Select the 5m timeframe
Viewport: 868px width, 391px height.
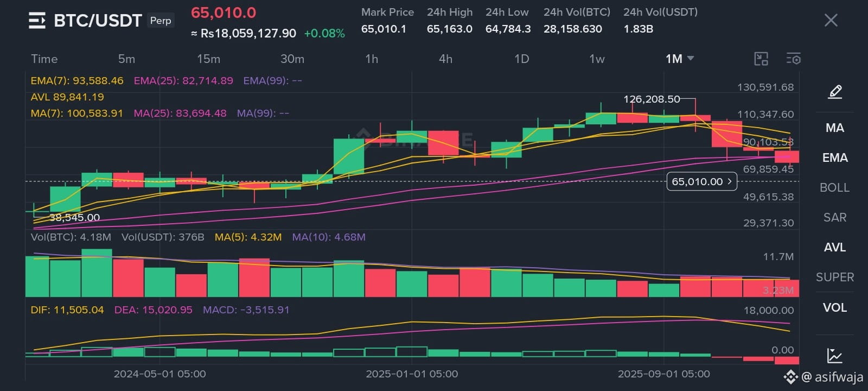pyautogui.click(x=126, y=59)
